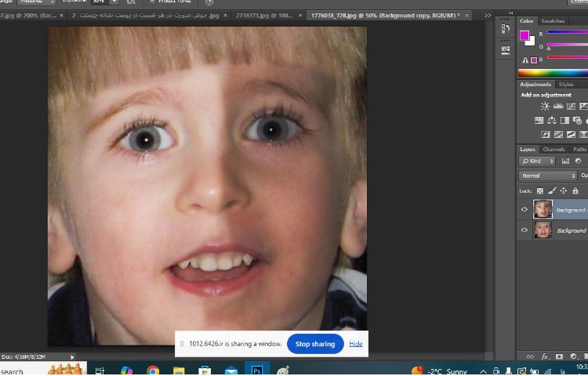Click the Brightness/Contrast adjustment icon

tap(545, 106)
